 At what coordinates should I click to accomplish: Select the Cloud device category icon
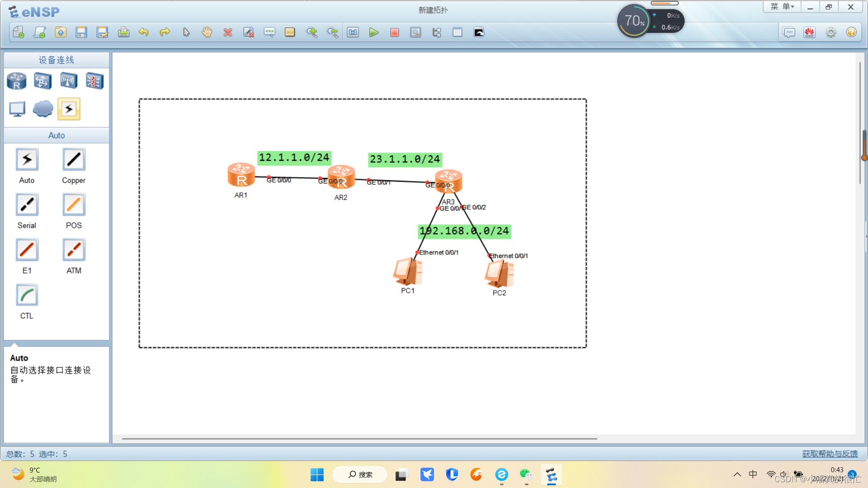point(43,109)
